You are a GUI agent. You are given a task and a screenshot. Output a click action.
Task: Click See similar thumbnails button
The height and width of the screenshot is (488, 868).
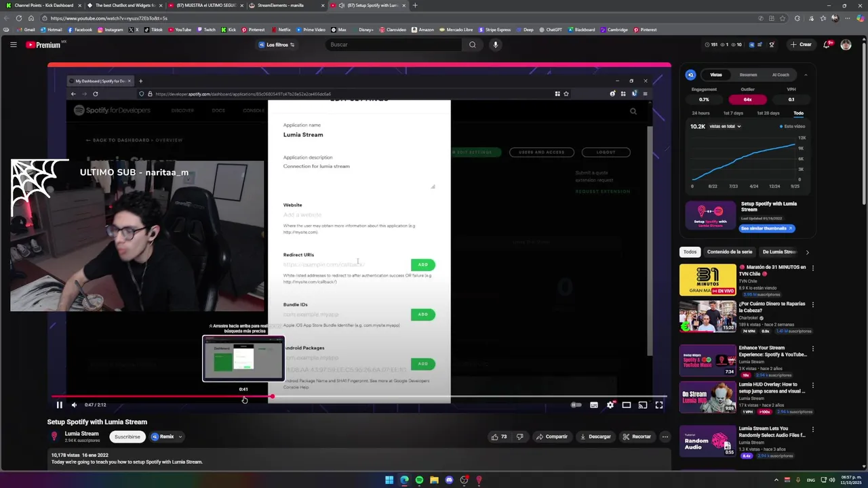(767, 228)
